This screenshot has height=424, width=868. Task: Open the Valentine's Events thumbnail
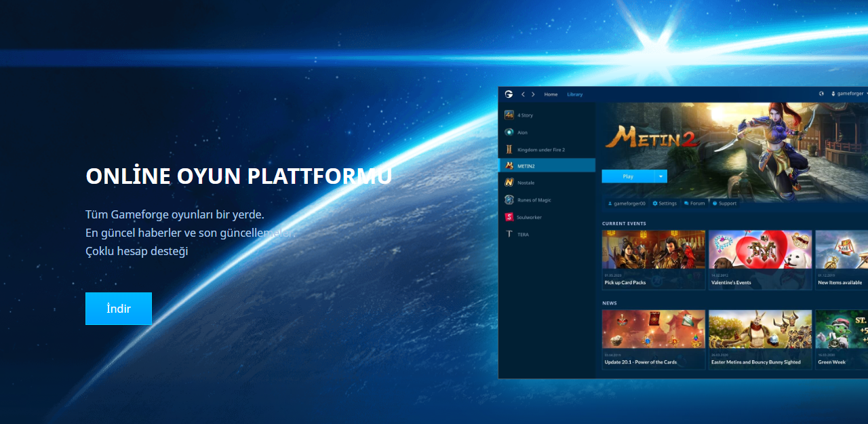759,250
